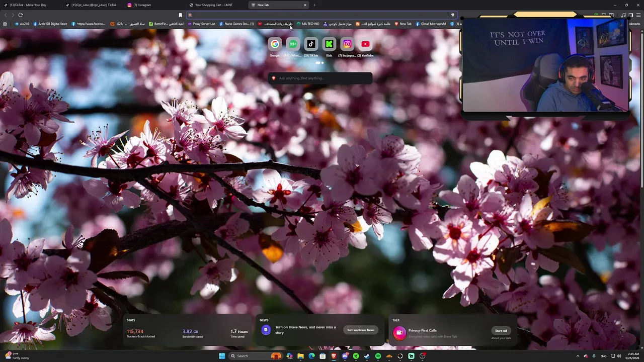644x362 pixels.
Task: Click the Brave News icon in News card
Action: coord(266,330)
